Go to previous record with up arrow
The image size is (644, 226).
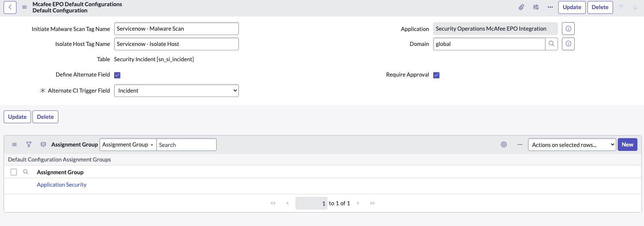point(621,7)
